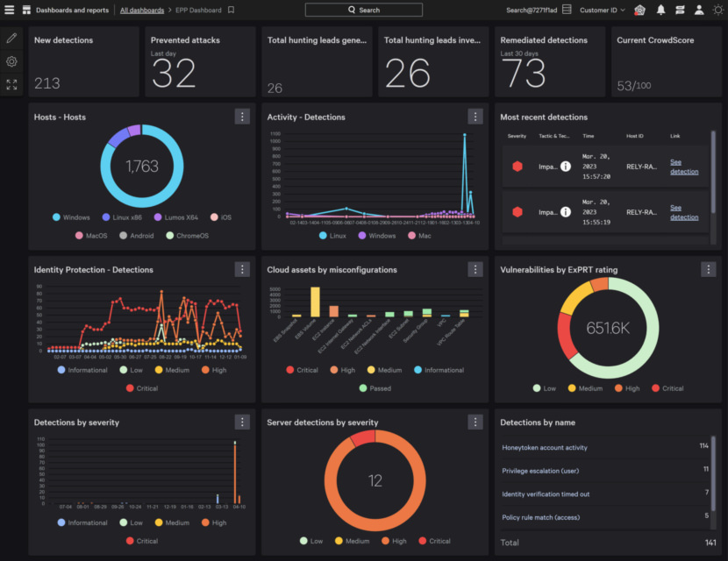Click the Dashboards and reports menu item
Viewport: 728px width, 561px height.
pos(73,10)
